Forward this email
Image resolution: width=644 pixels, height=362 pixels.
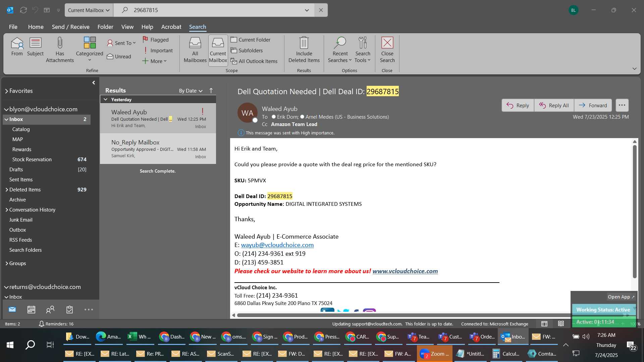pyautogui.click(x=593, y=105)
